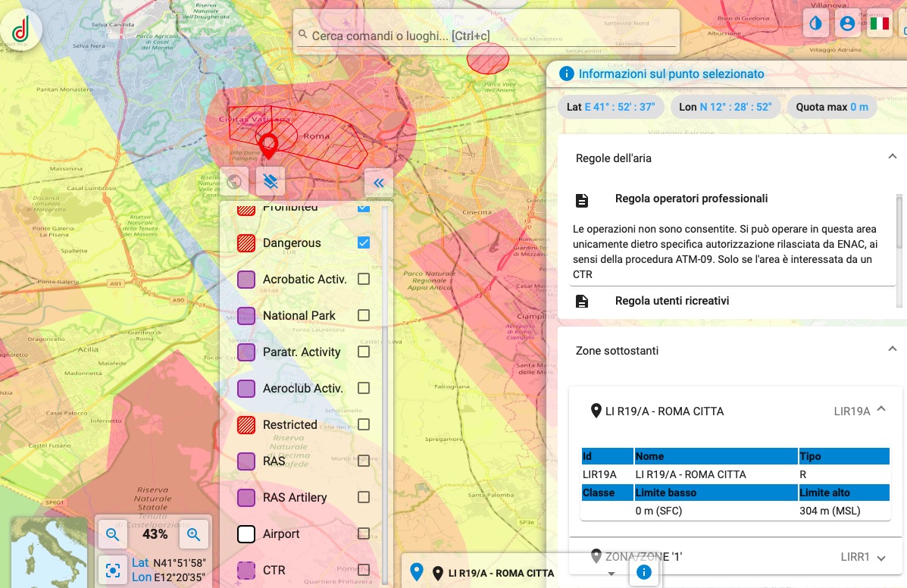Click pin icon beside LI R19/A - ROMA CITTA
Screen dimensions: 907x588
[596, 411]
